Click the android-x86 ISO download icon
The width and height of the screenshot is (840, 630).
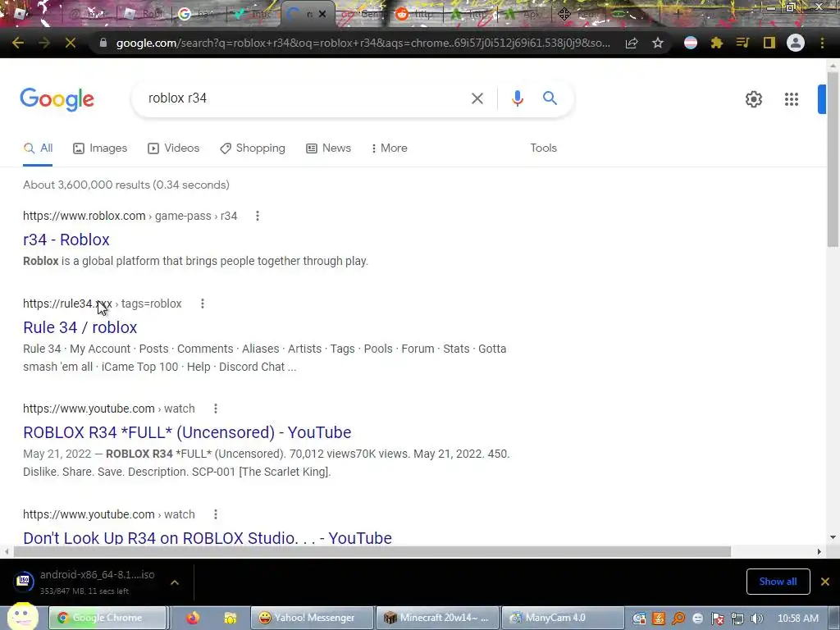click(24, 581)
